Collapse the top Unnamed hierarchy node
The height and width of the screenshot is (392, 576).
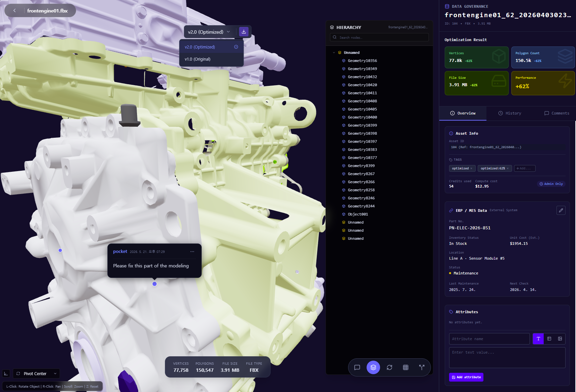pos(334,53)
